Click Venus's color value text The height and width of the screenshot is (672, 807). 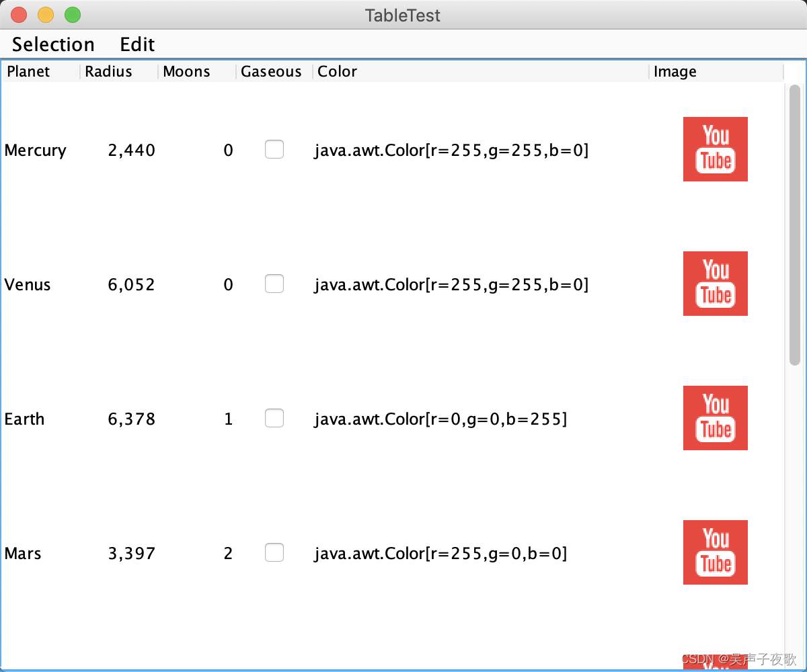(x=451, y=285)
